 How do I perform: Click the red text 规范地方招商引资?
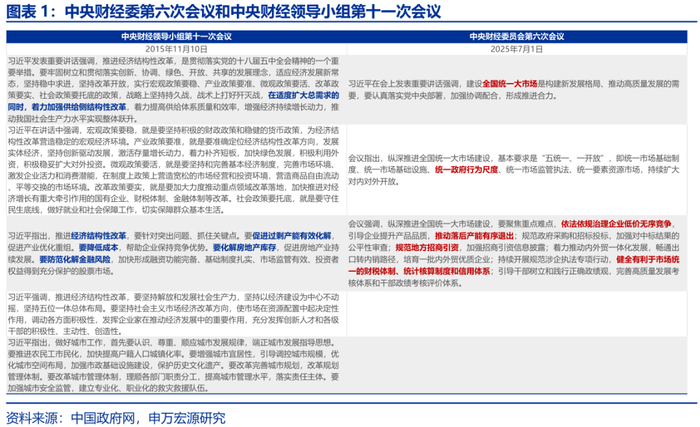pyautogui.click(x=427, y=247)
